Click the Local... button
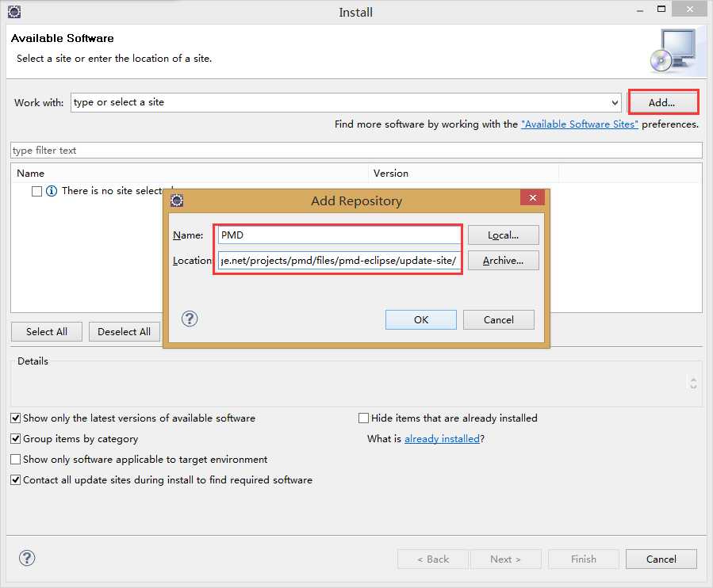The width and height of the screenshot is (713, 588). [x=503, y=235]
